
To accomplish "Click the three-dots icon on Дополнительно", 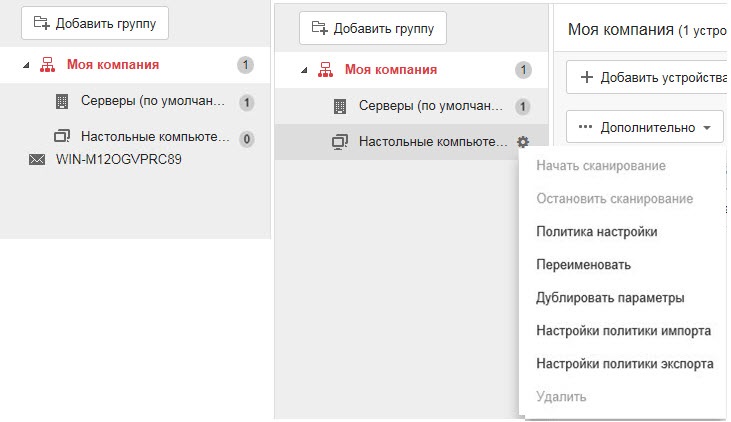I will pyautogui.click(x=586, y=128).
